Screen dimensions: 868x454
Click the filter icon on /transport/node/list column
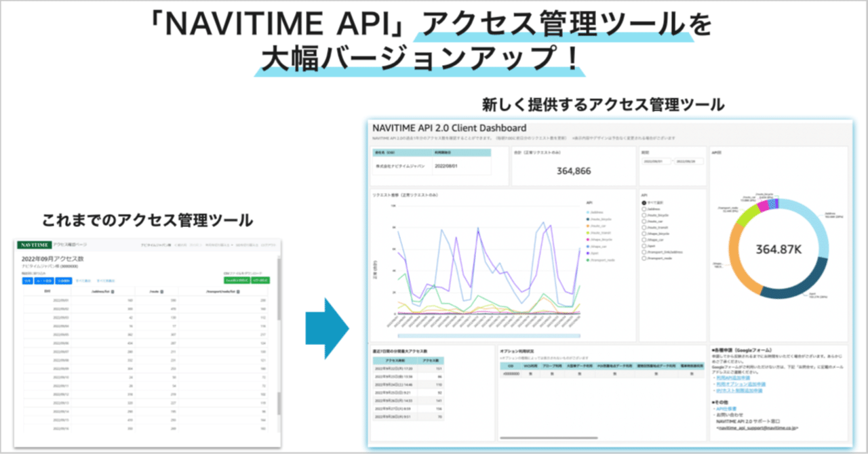[x=238, y=291]
